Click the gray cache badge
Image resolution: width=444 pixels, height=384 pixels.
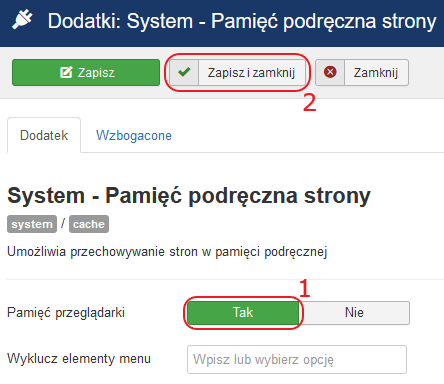click(x=89, y=224)
